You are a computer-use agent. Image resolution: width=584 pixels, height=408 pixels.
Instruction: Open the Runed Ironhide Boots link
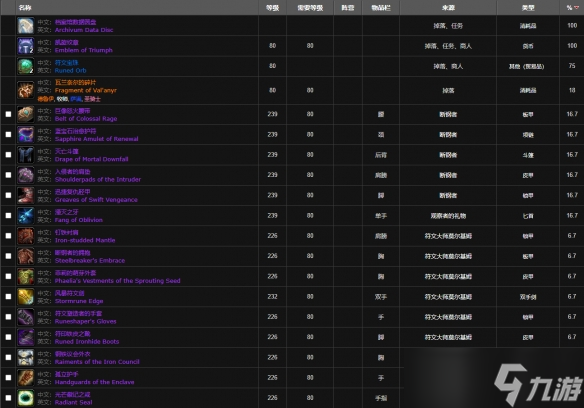pos(87,342)
